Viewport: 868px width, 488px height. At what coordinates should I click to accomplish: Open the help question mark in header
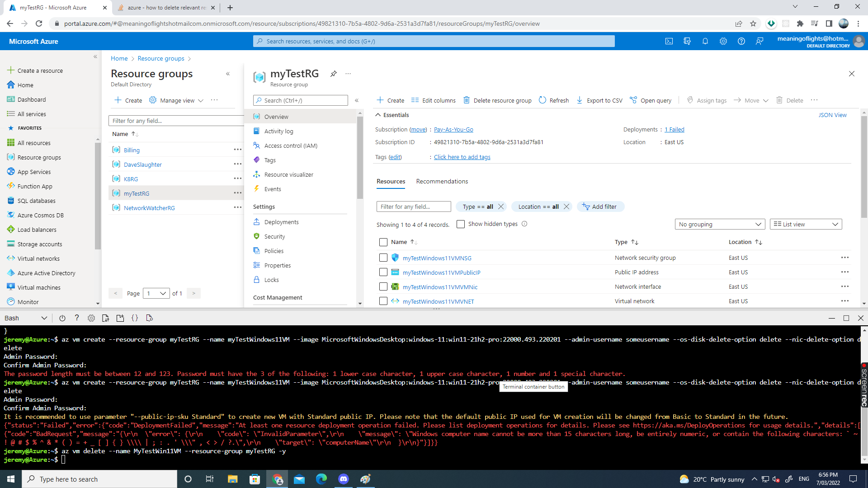(x=741, y=41)
